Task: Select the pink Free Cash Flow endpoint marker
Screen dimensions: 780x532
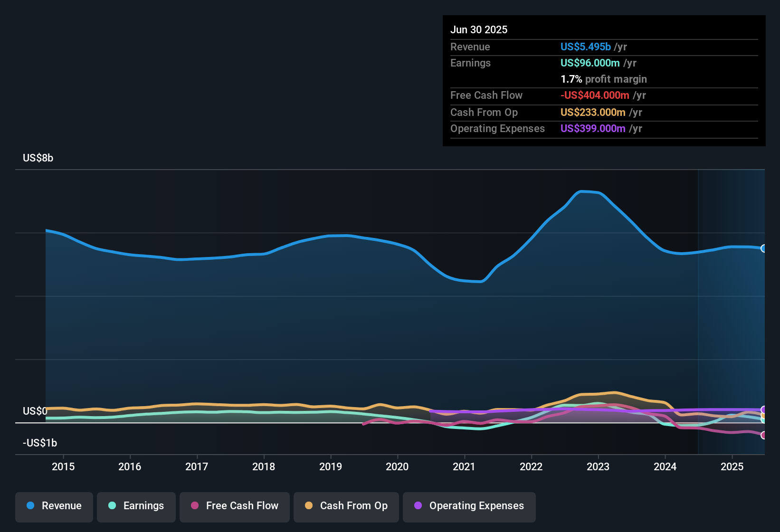Action: tap(763, 435)
